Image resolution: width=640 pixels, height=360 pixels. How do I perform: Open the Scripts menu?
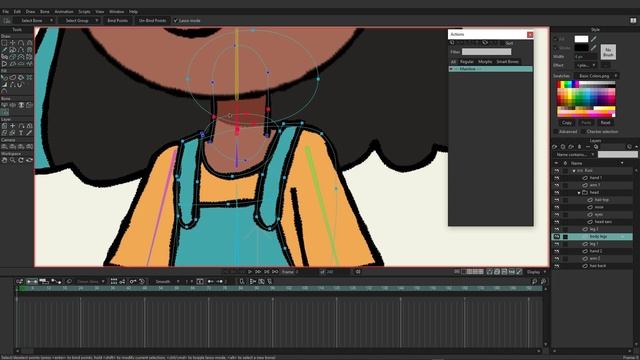[84, 12]
